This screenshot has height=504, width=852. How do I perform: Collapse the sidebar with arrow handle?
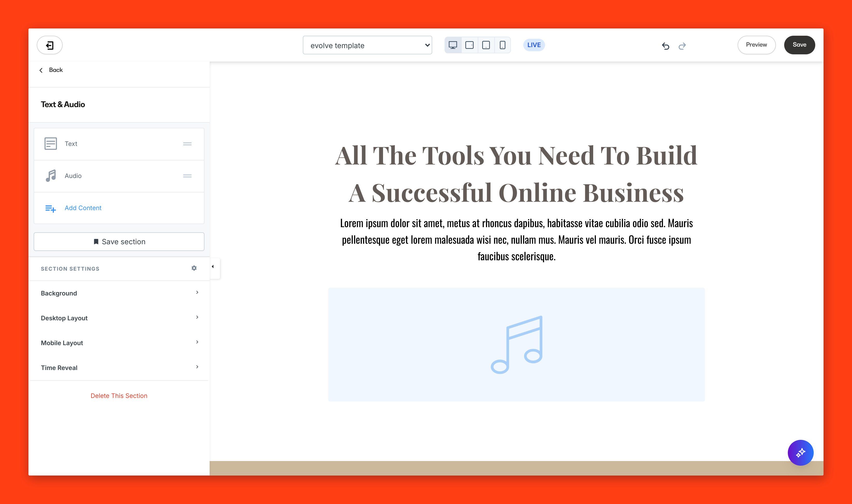click(x=213, y=267)
